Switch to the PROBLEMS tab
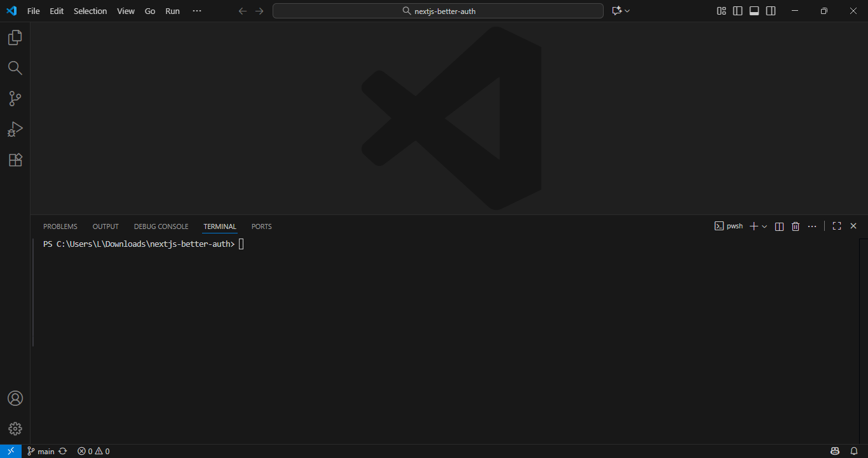Viewport: 868px width, 458px height. pos(60,226)
